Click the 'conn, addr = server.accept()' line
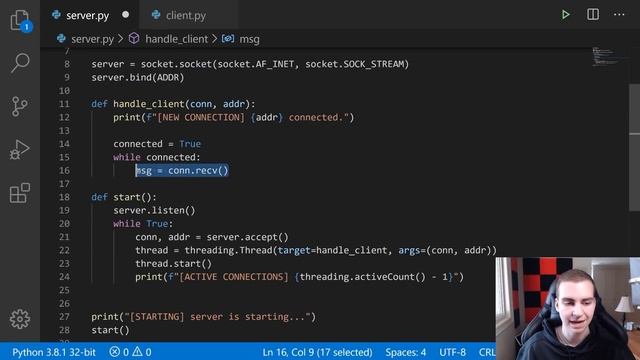Viewport: 640px width, 360px height. 212,237
